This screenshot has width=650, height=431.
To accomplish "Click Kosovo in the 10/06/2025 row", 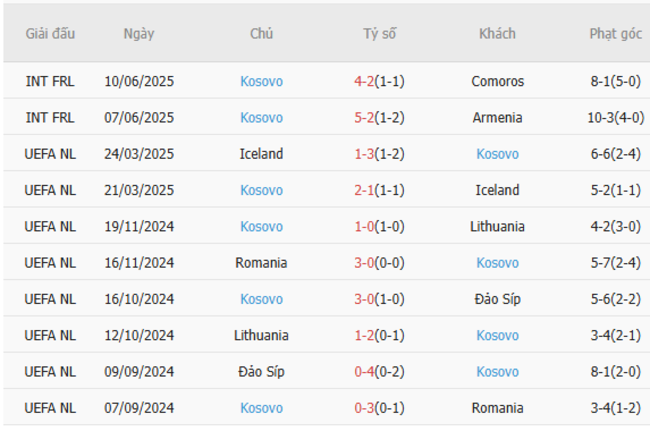I will 261,81.
